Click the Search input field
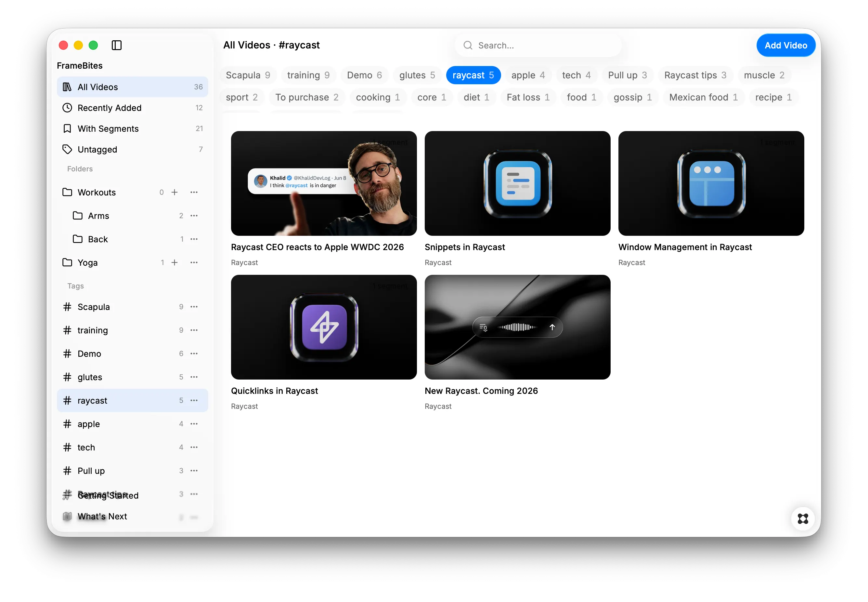 click(x=538, y=45)
